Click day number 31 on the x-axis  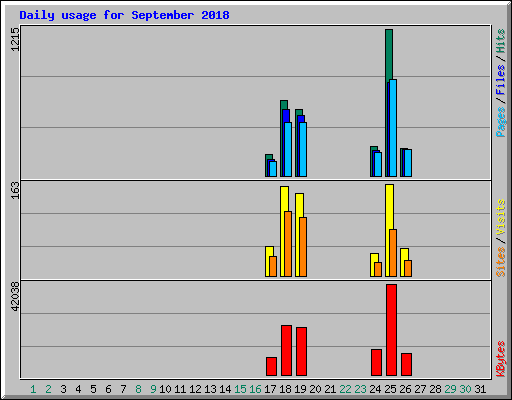click(x=480, y=389)
